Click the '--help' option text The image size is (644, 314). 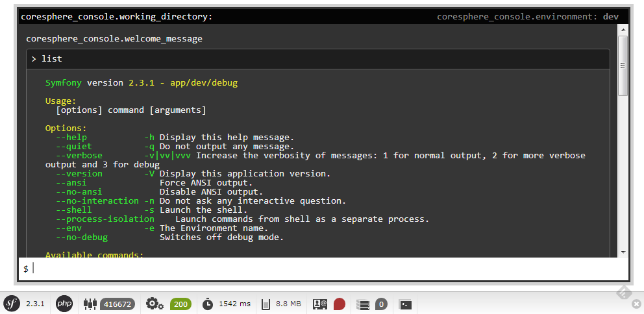point(71,138)
